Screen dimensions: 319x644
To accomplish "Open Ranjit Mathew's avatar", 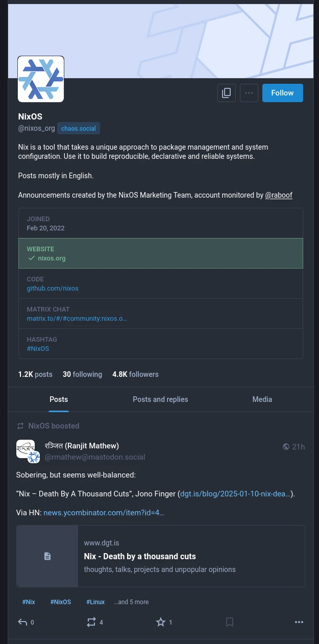I will [x=26, y=449].
